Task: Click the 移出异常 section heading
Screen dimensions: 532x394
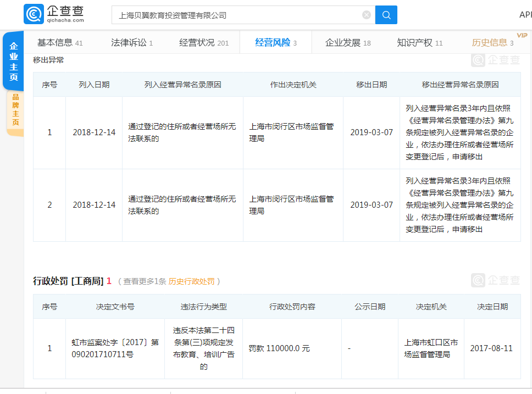Action: [48, 60]
